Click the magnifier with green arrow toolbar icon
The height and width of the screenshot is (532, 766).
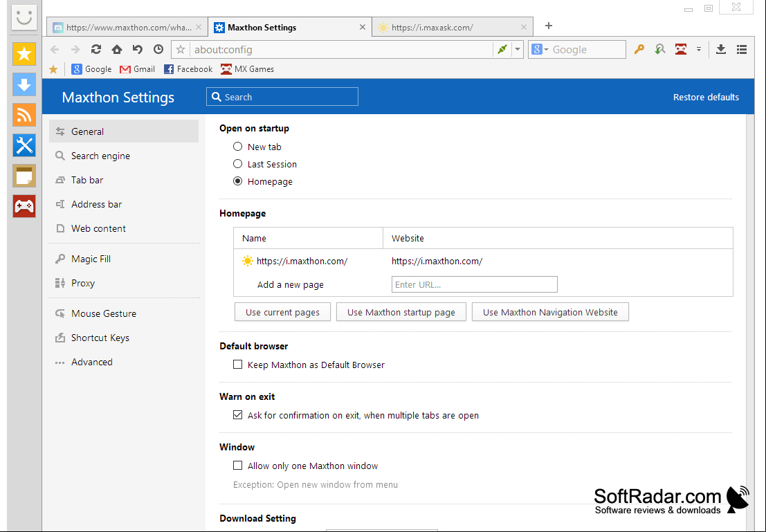point(660,49)
